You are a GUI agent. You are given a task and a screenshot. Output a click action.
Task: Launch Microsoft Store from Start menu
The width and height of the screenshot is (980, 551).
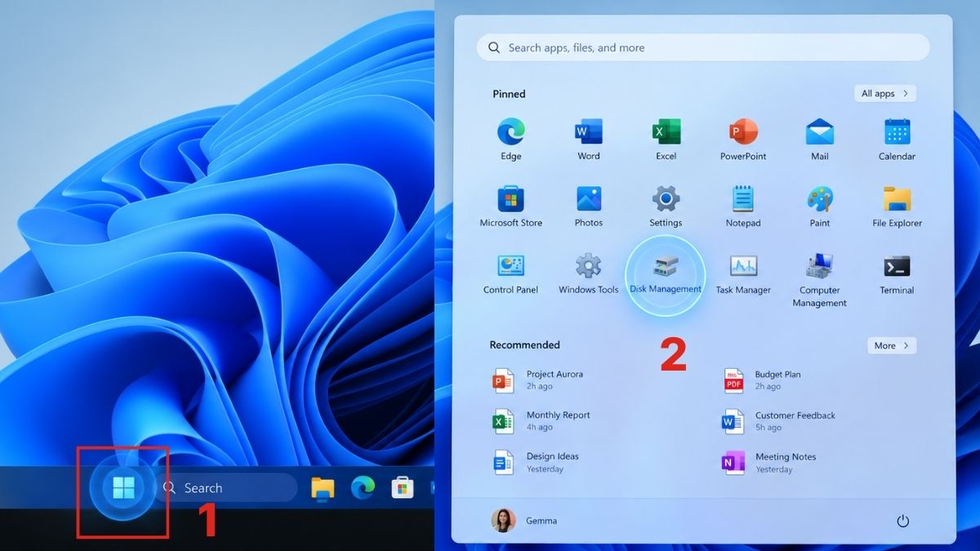[510, 206]
